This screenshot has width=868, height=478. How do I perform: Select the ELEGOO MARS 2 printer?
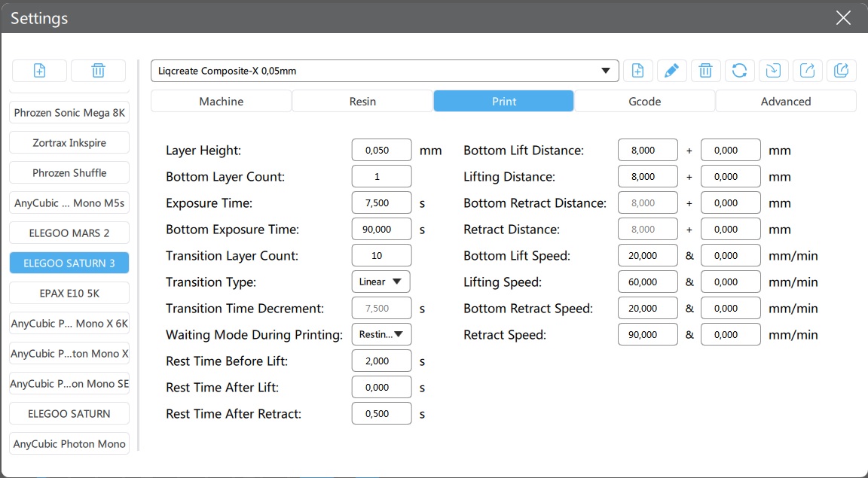click(x=69, y=233)
